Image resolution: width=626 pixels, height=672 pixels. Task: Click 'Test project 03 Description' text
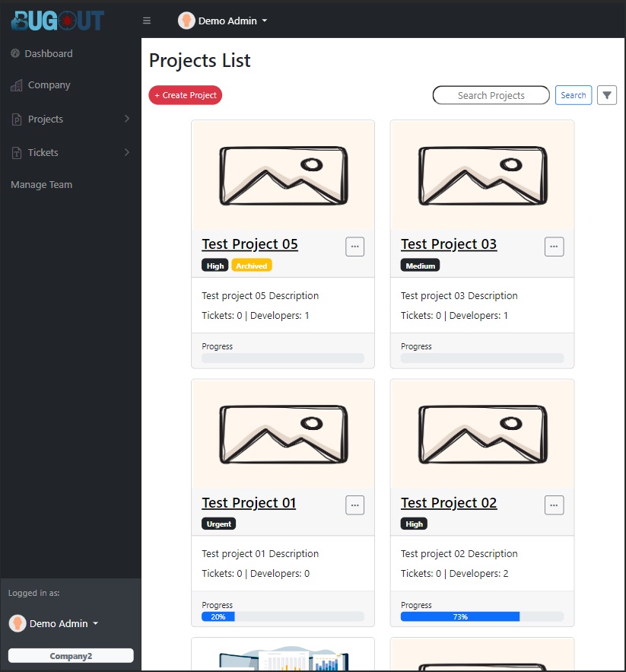pos(459,296)
